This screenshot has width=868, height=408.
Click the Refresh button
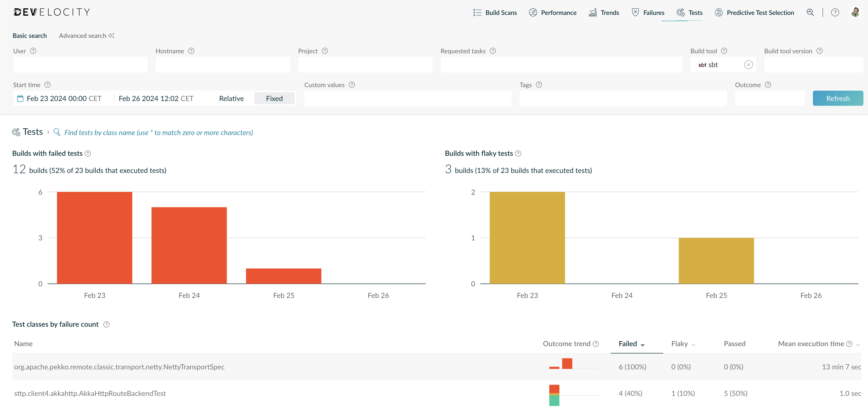(838, 98)
